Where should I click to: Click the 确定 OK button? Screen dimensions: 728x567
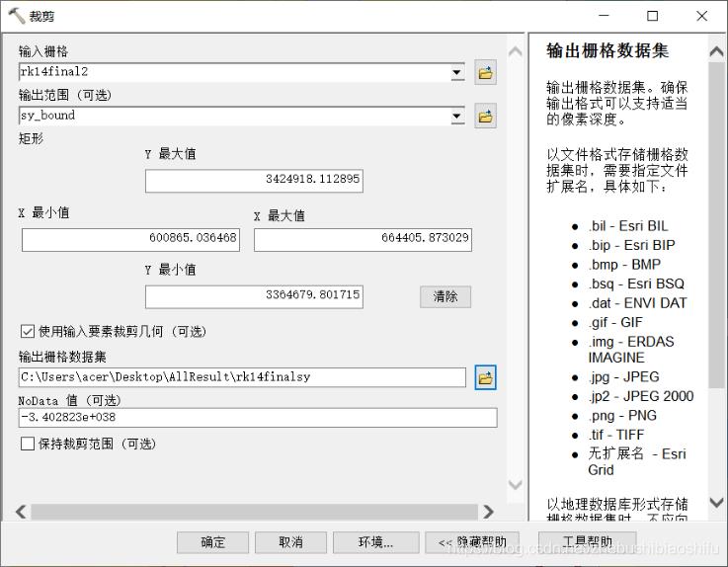[212, 542]
